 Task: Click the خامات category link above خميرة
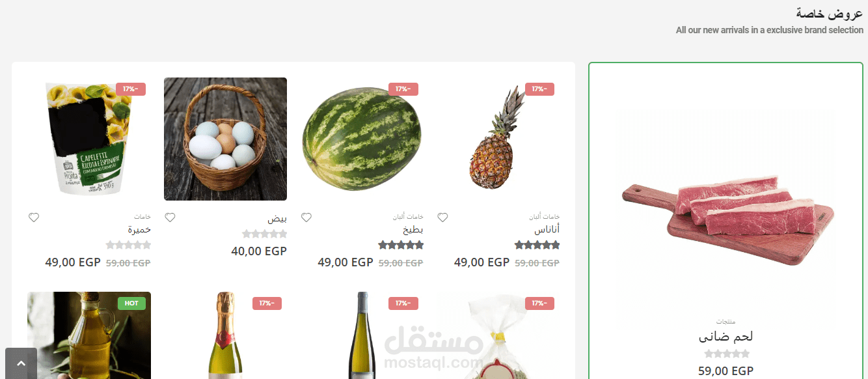click(x=142, y=216)
